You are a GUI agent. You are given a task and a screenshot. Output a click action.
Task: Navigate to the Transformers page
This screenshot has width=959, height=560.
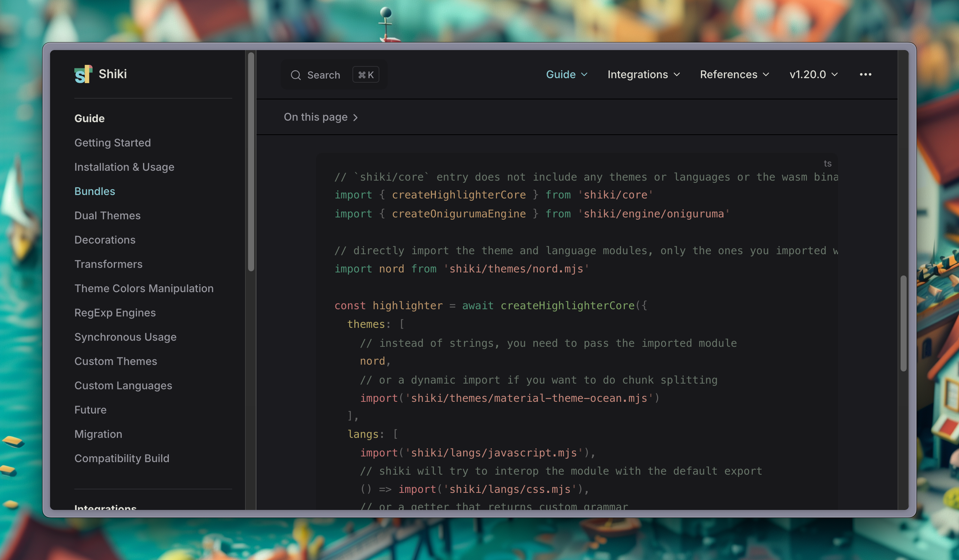[108, 264]
